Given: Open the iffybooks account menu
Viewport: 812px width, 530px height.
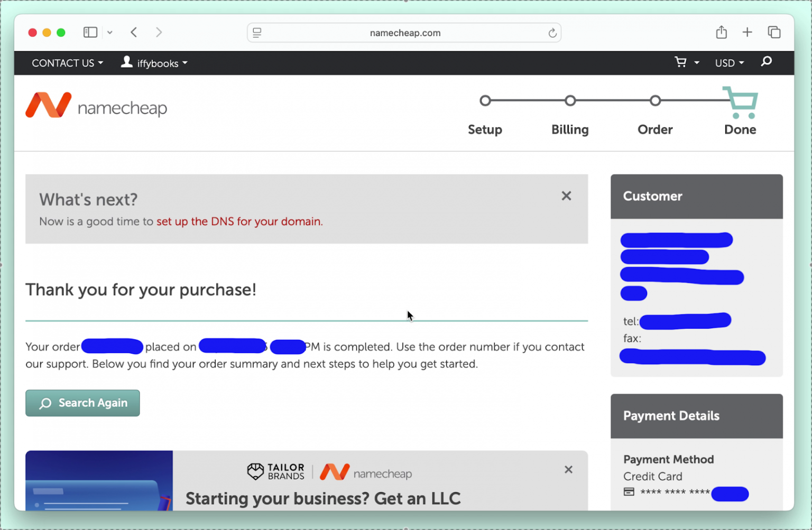Looking at the screenshot, I should click(154, 63).
